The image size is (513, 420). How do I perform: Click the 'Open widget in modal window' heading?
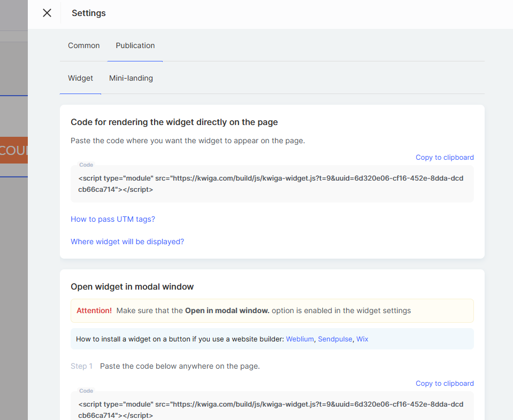[x=132, y=287]
